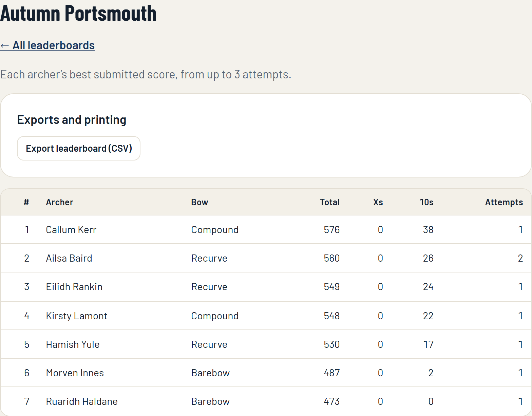Click Compound bow cell for Callum Kerr
532x416 pixels.
click(215, 230)
